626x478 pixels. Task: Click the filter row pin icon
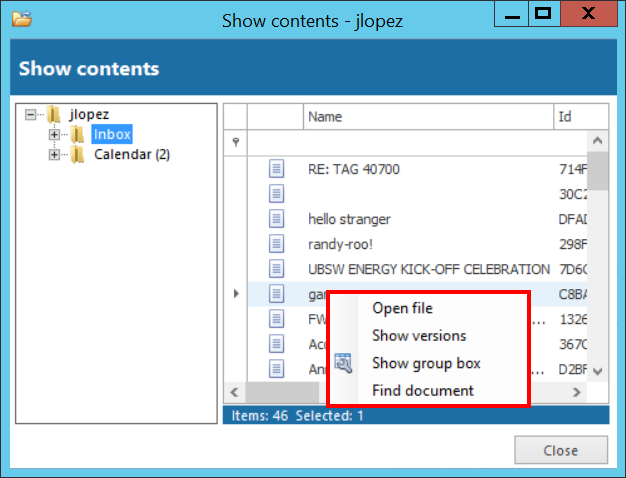coord(235,142)
